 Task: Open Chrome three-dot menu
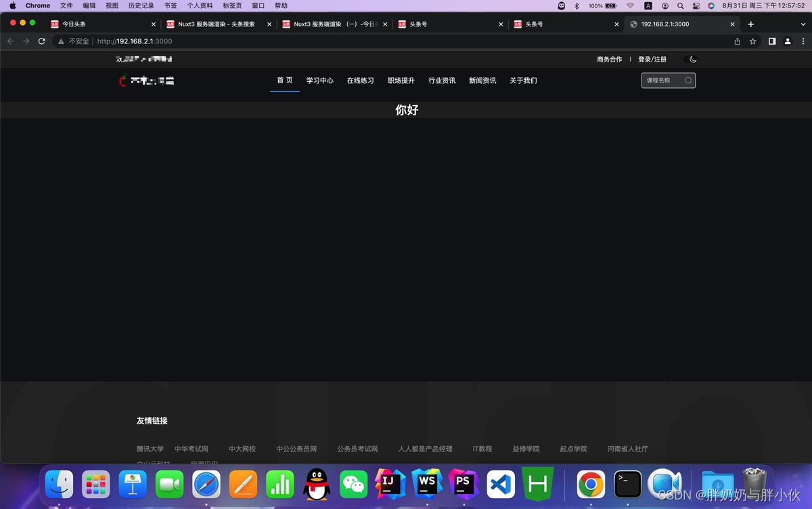[803, 41]
